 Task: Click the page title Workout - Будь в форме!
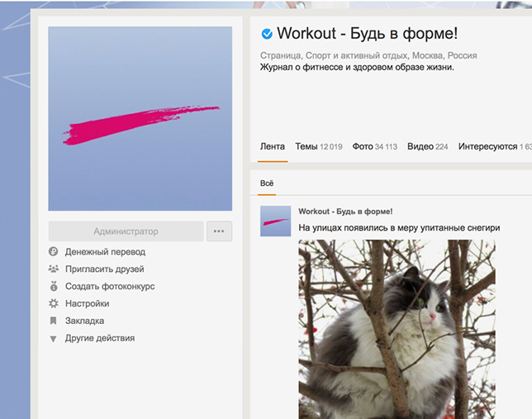(x=367, y=34)
